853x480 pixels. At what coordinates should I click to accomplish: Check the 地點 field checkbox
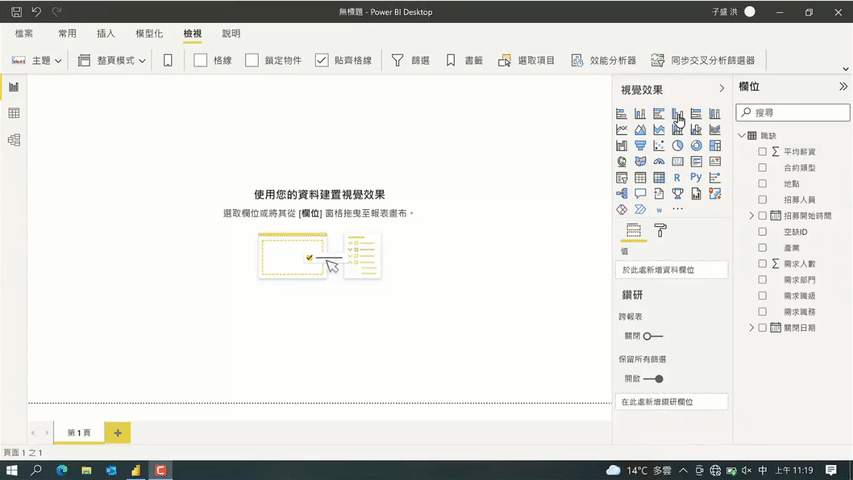[x=762, y=184]
